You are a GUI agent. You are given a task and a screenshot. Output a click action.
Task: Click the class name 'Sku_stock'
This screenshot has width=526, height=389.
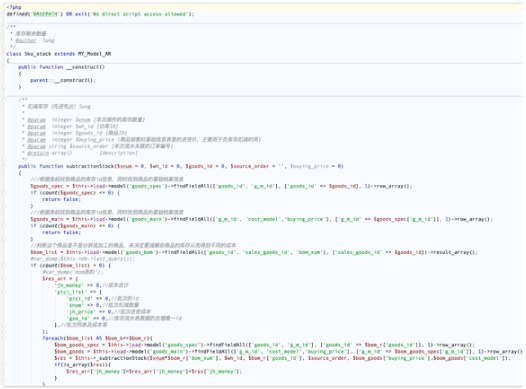pyautogui.click(x=38, y=54)
